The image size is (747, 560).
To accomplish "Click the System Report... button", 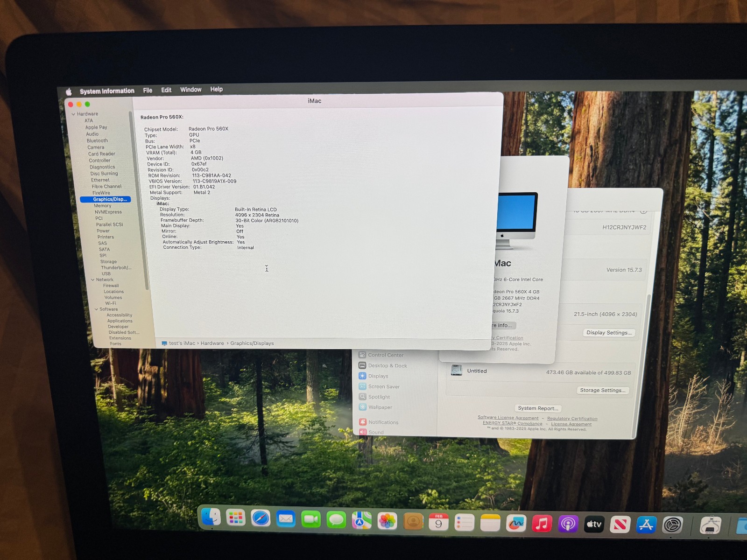I will pyautogui.click(x=538, y=408).
